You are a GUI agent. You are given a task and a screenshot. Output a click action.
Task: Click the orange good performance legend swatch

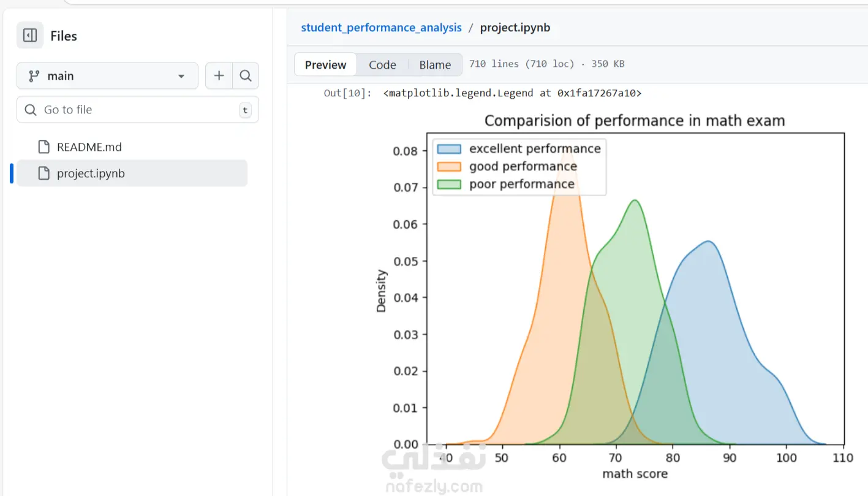pyautogui.click(x=449, y=167)
